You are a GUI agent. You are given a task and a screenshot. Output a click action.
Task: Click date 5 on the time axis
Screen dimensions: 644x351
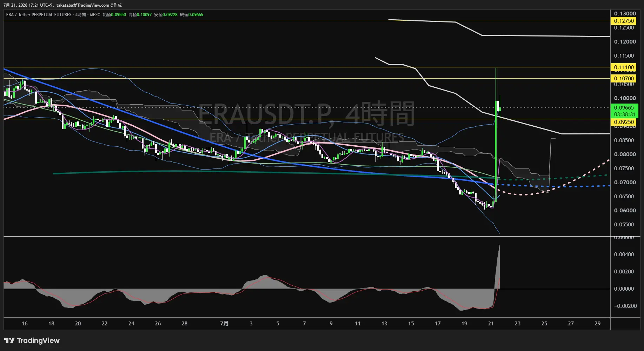tap(278, 324)
